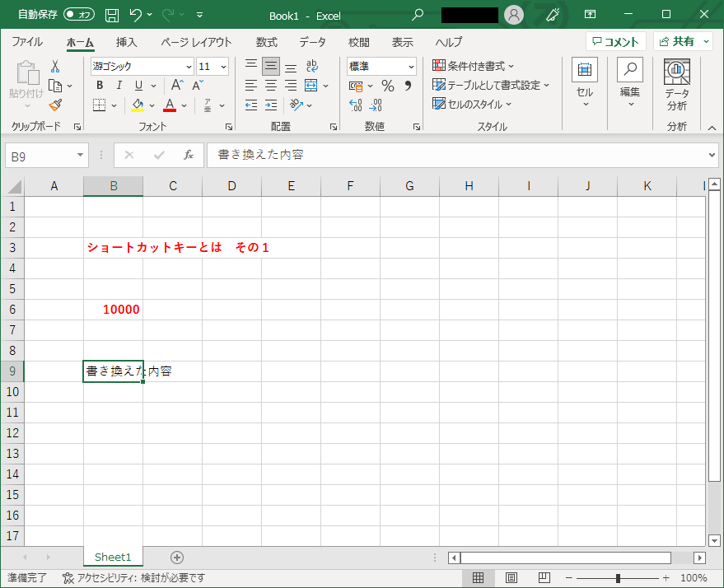This screenshot has height=588, width=724.
Task: Click the Copy icon
Action: [x=55, y=86]
